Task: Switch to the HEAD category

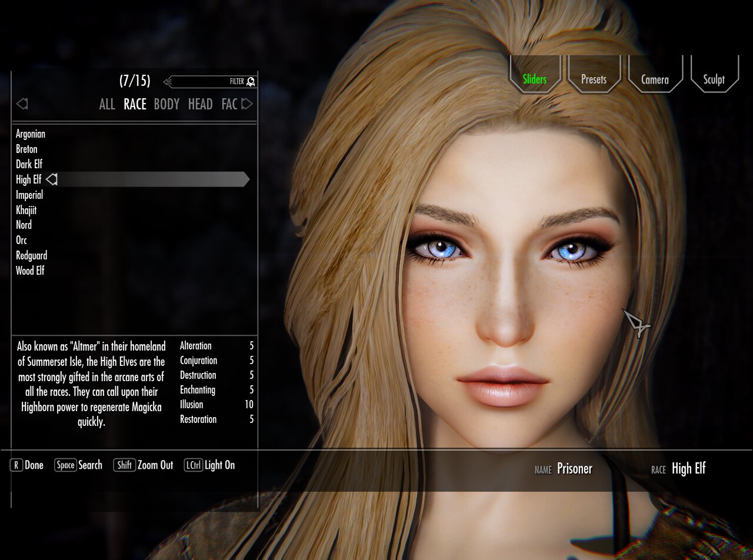Action: (200, 105)
